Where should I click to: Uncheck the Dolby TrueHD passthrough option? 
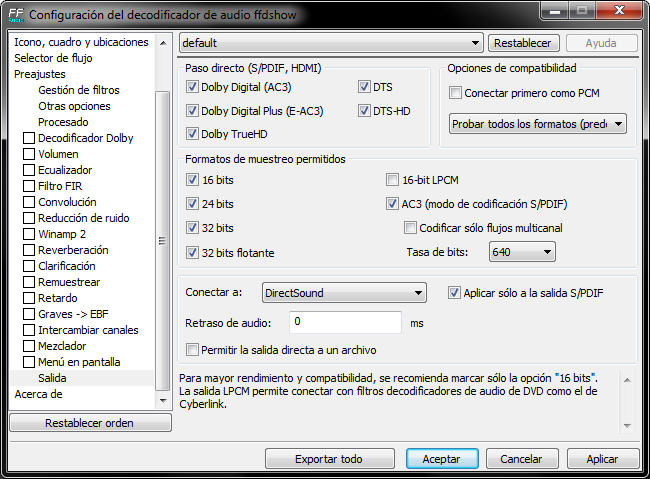193,134
